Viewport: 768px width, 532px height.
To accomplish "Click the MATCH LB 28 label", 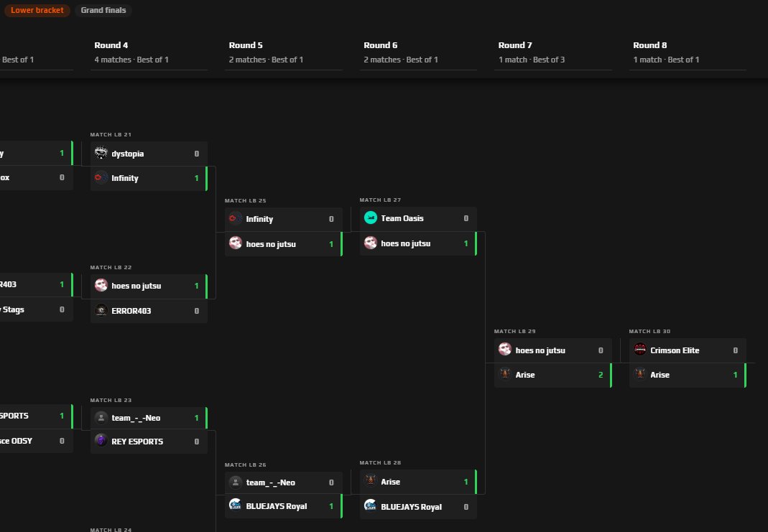I will 380,462.
